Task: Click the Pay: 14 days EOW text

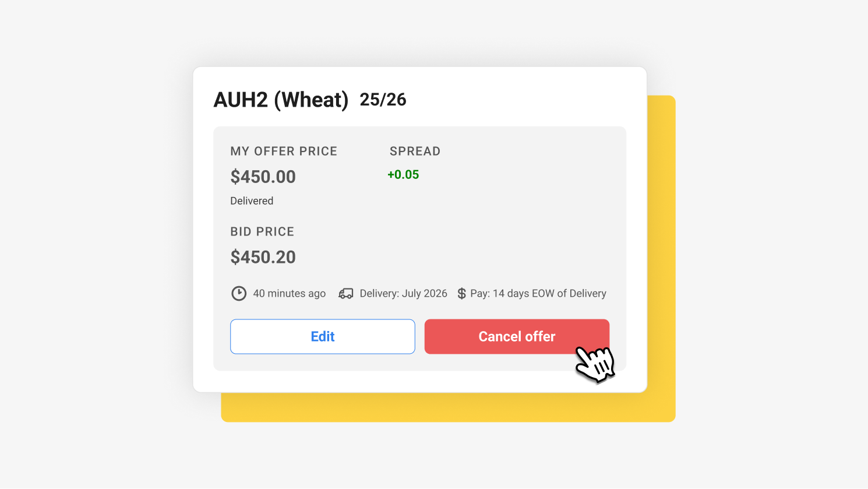Action: pos(538,293)
